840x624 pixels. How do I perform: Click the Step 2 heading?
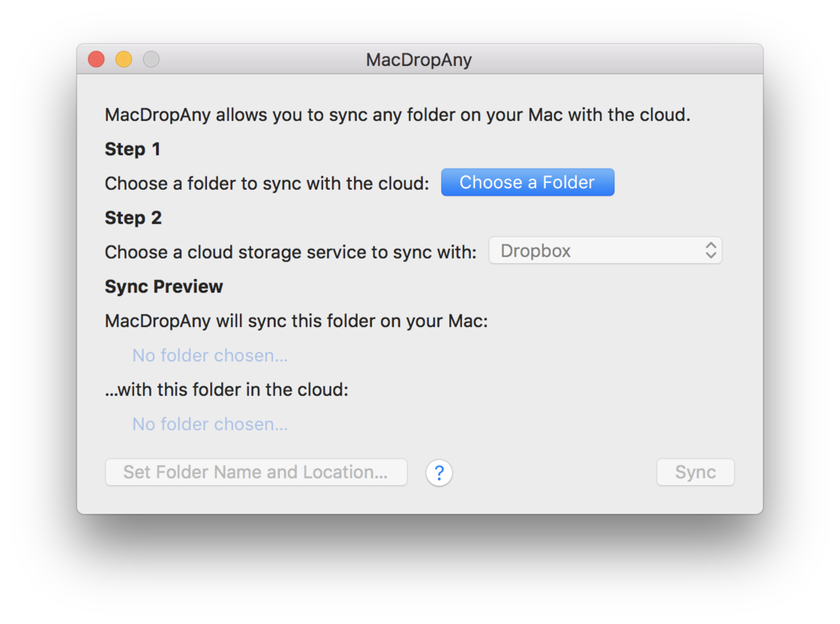(x=133, y=217)
